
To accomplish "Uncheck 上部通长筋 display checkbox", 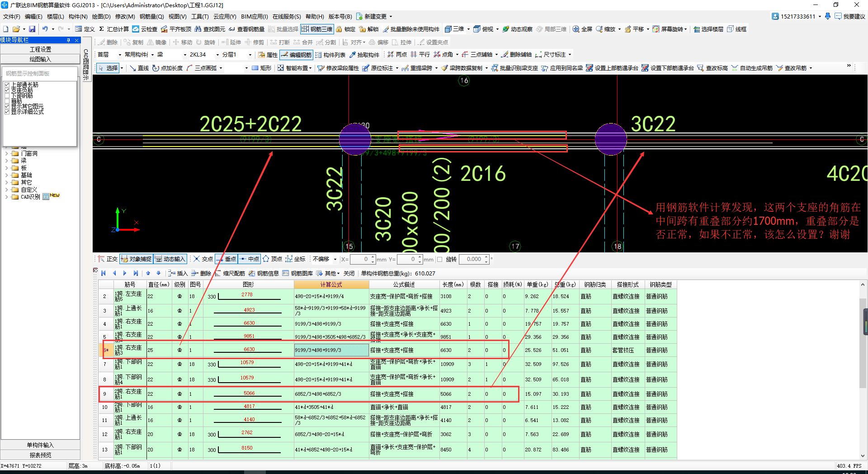I will click(7, 85).
